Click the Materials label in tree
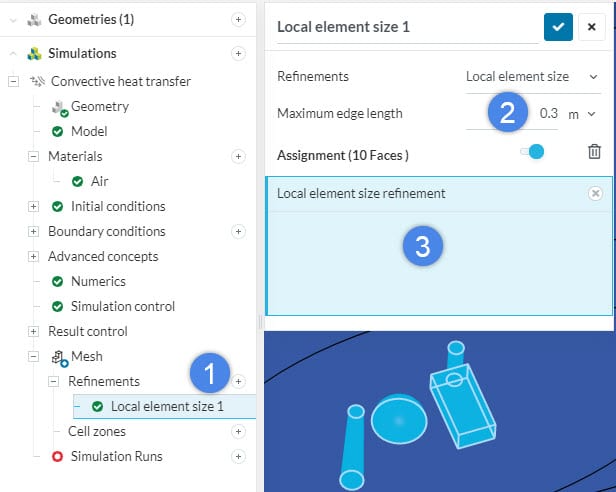Viewport: 616px width, 492px height. tap(75, 156)
